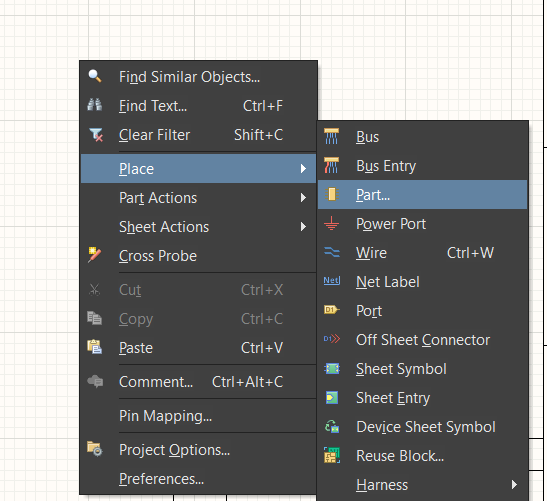The width and height of the screenshot is (547, 501).
Task: Open Preferences... from the context menu
Action: [198, 479]
